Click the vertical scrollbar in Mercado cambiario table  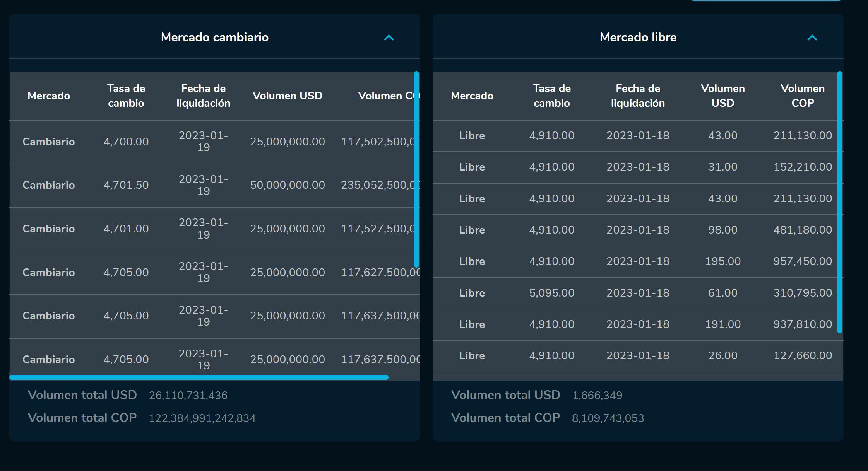(416, 169)
